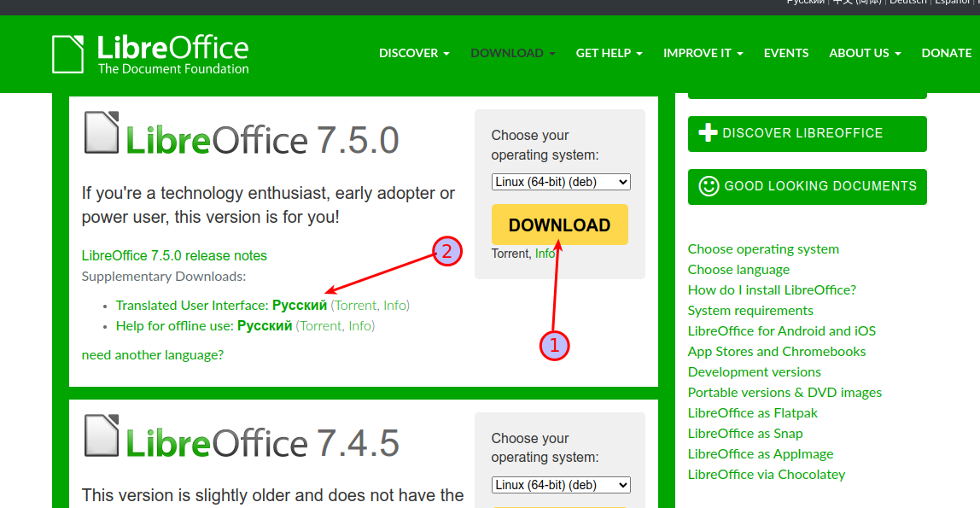Screen dimensions: 980x508
Task: Open 'LibreOffice as AppImage' link
Action: tap(761, 454)
